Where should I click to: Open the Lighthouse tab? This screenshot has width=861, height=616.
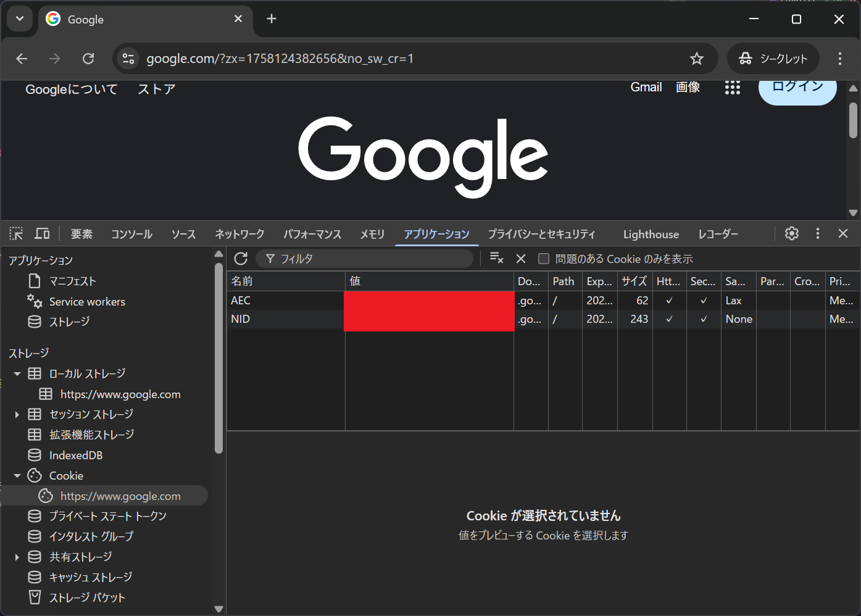(x=651, y=234)
